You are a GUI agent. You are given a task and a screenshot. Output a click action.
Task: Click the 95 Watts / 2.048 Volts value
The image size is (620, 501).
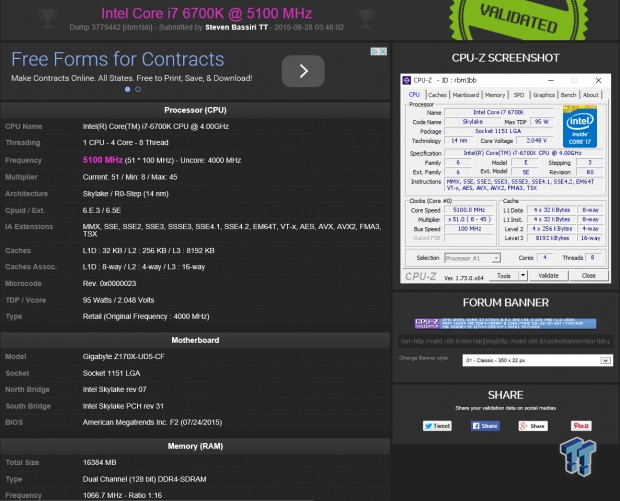click(x=118, y=300)
